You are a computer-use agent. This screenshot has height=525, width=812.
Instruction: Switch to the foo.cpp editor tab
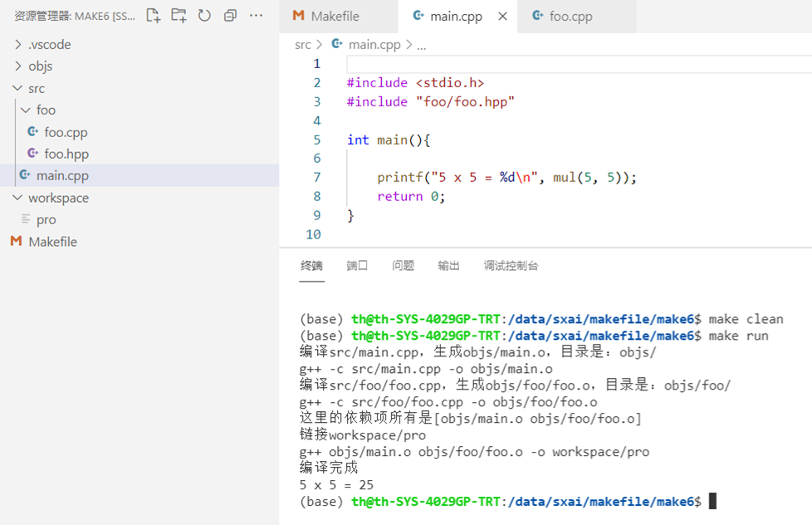576,16
